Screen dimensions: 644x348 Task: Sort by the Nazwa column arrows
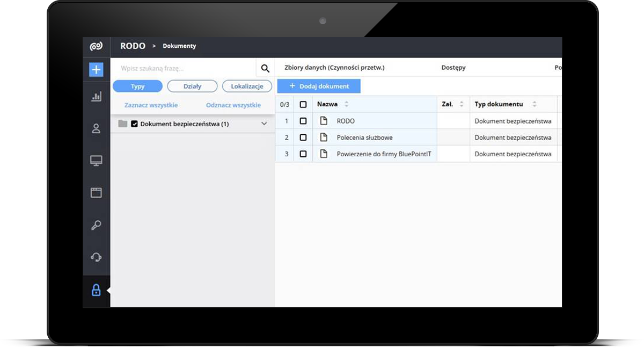[347, 104]
